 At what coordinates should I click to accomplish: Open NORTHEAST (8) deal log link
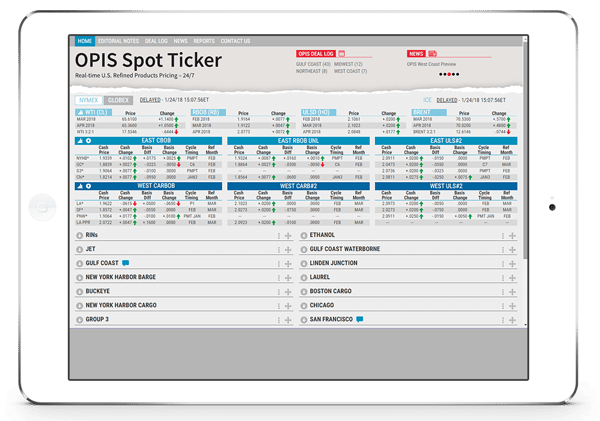[x=311, y=71]
